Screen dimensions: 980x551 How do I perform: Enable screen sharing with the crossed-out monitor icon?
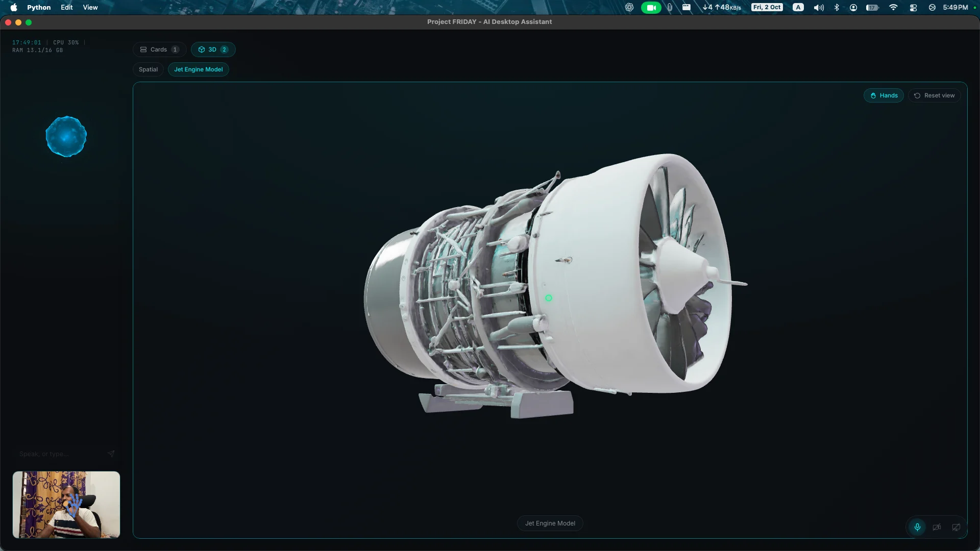click(956, 527)
